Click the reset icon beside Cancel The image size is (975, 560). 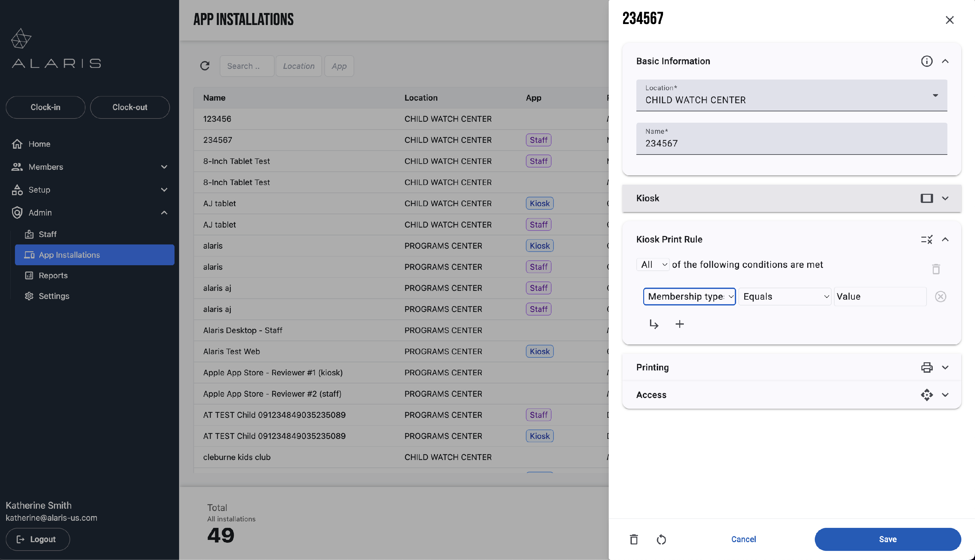pyautogui.click(x=661, y=539)
